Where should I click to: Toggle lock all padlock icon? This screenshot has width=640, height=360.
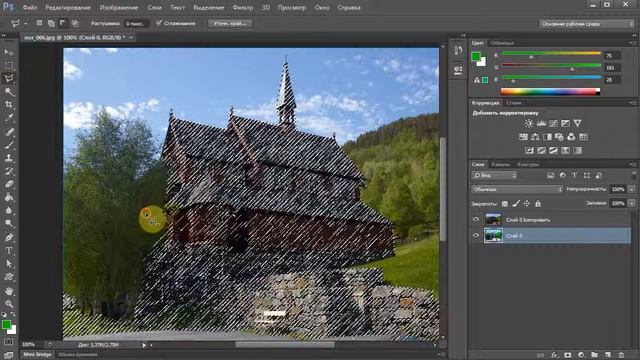(538, 203)
